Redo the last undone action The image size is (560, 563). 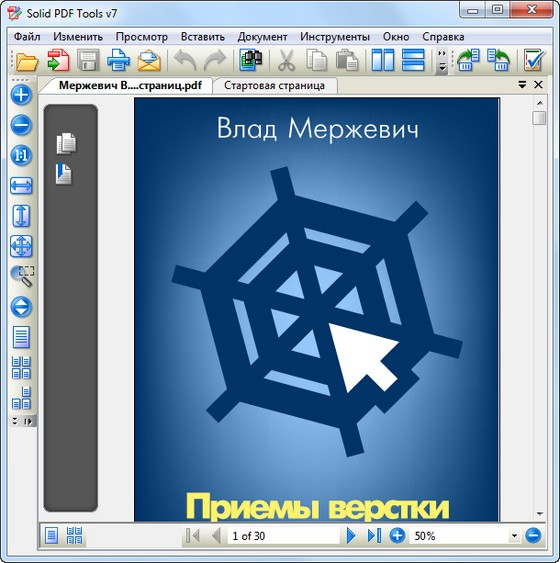point(214,60)
